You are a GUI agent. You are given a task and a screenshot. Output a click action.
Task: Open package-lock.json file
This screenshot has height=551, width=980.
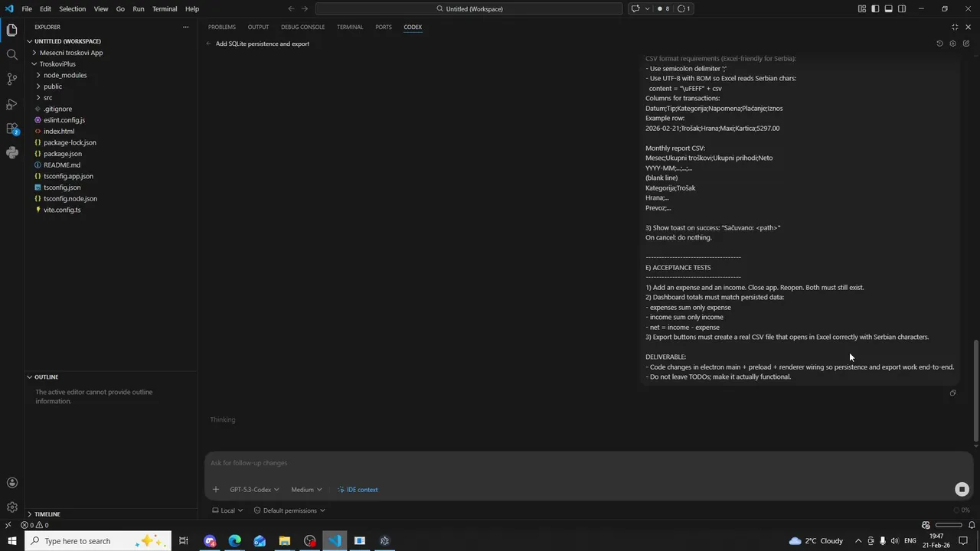tap(111, 142)
